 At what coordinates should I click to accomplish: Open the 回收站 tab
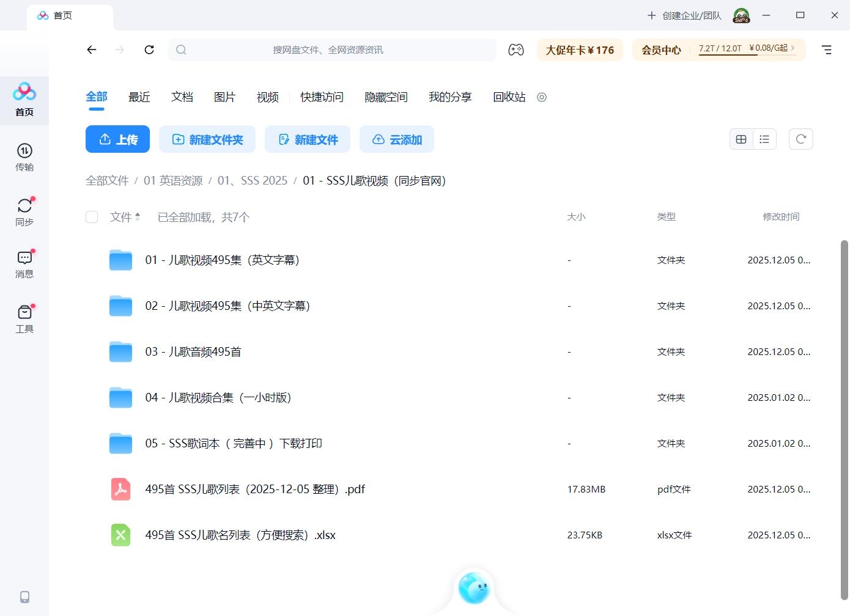[x=508, y=97]
